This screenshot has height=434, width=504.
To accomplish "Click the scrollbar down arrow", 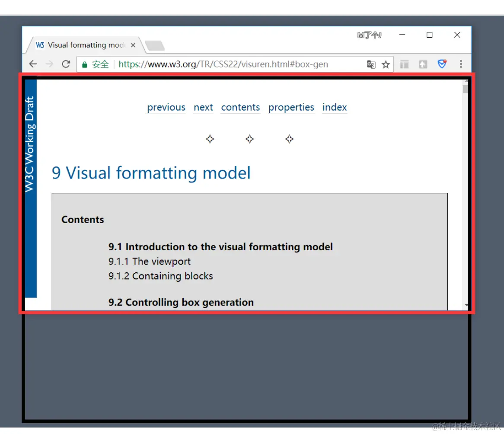I will click(466, 305).
